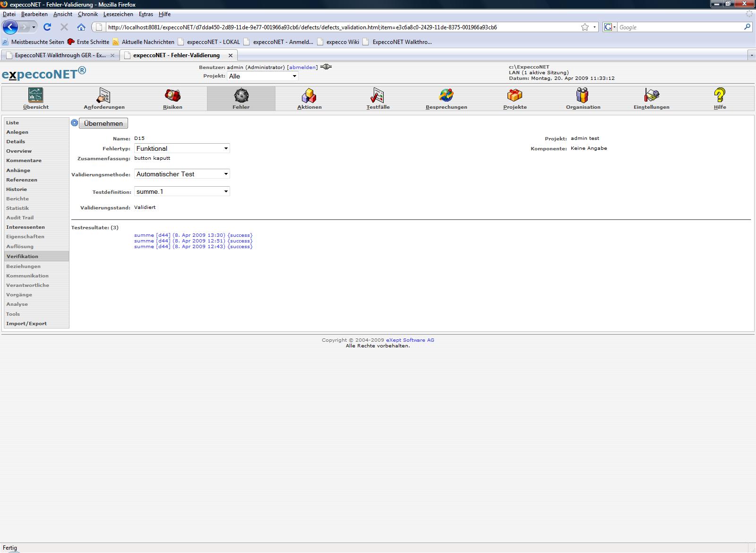Screen dimensions: 756x553
Task: Bookmark the page with the star icon
Action: click(x=585, y=27)
